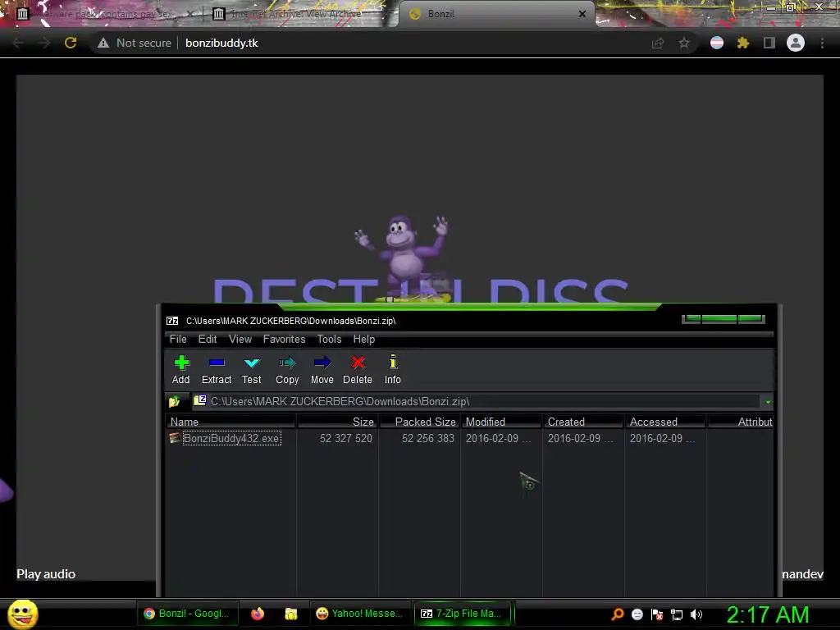Share this page via Chrome share icon
This screenshot has width=840, height=630.
coord(658,43)
